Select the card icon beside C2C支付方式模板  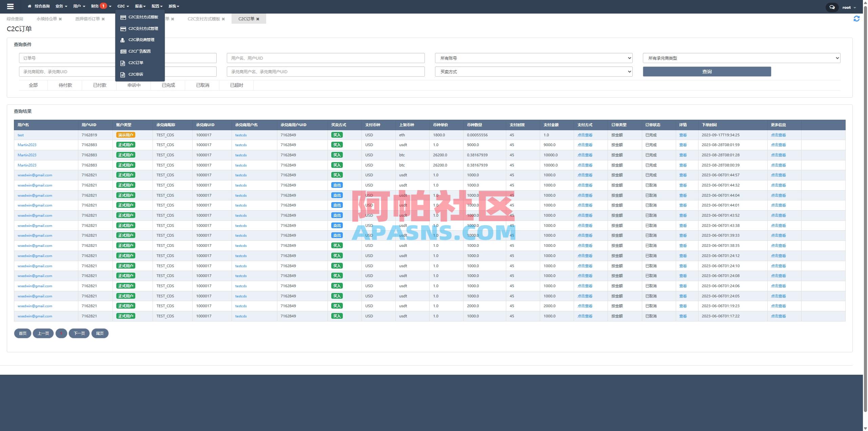point(123,17)
